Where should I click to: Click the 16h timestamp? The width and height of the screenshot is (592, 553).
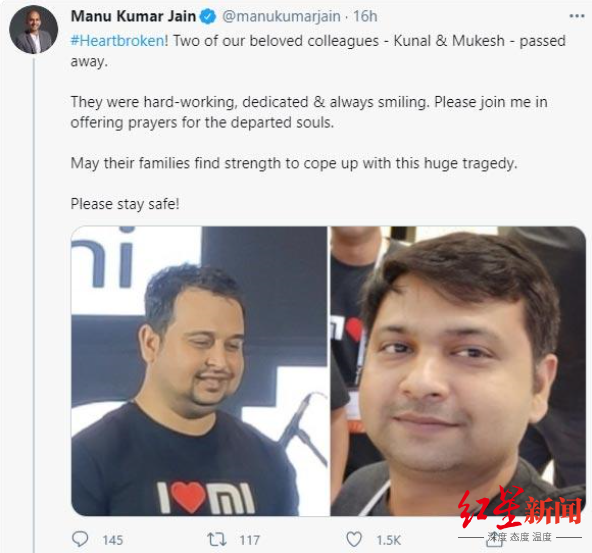[365, 16]
